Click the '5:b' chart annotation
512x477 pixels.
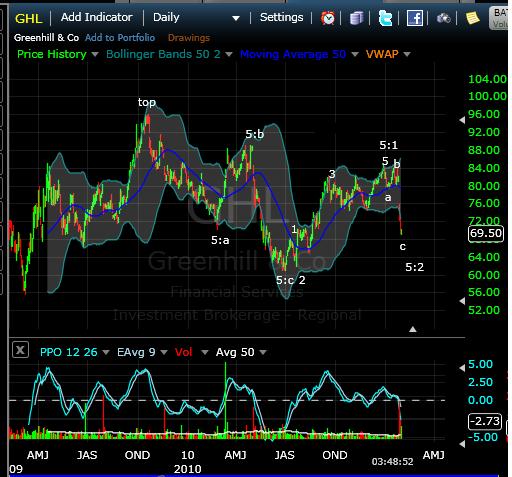[x=255, y=134]
